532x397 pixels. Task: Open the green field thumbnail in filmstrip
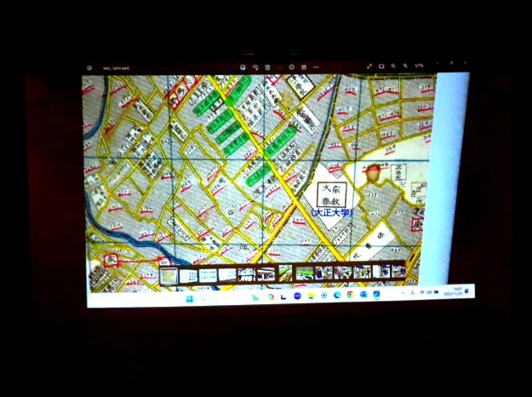click(304, 273)
